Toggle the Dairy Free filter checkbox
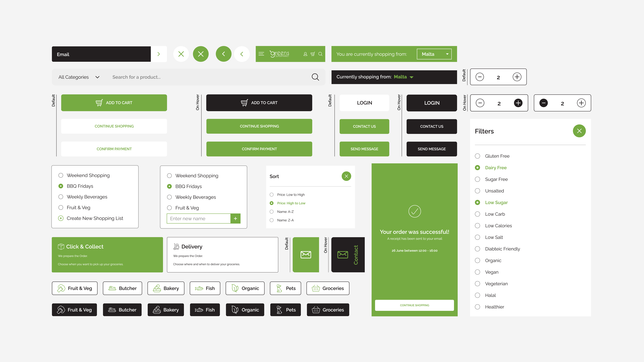The height and width of the screenshot is (362, 644). pyautogui.click(x=477, y=167)
